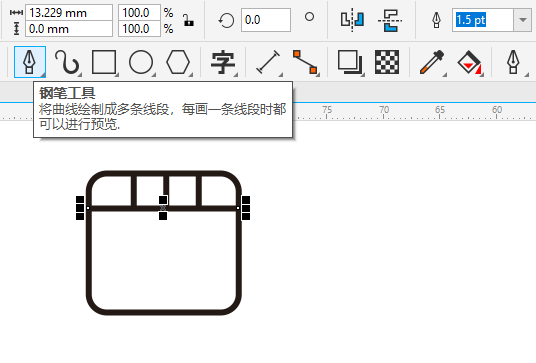Expand the rightmost outline pen tool flyout
The height and width of the screenshot is (363, 536).
527,75
